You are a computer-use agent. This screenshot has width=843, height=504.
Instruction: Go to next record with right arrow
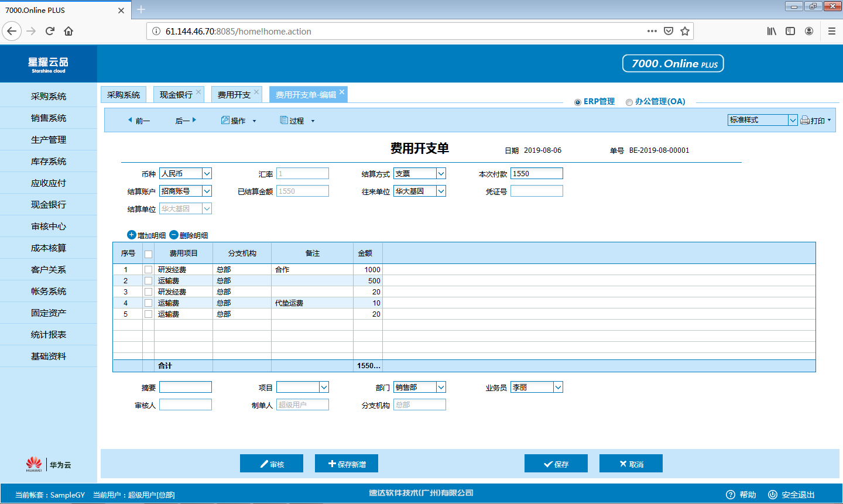click(x=194, y=120)
